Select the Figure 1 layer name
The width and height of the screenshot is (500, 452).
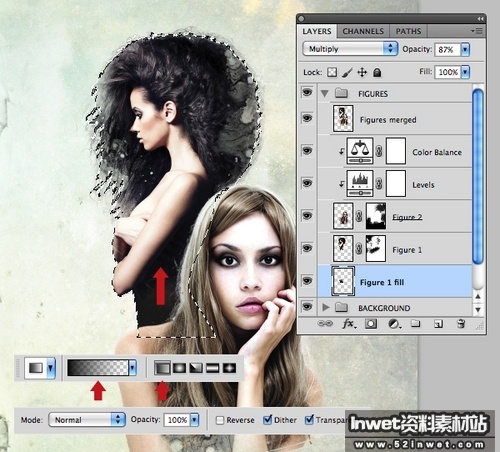(x=407, y=250)
